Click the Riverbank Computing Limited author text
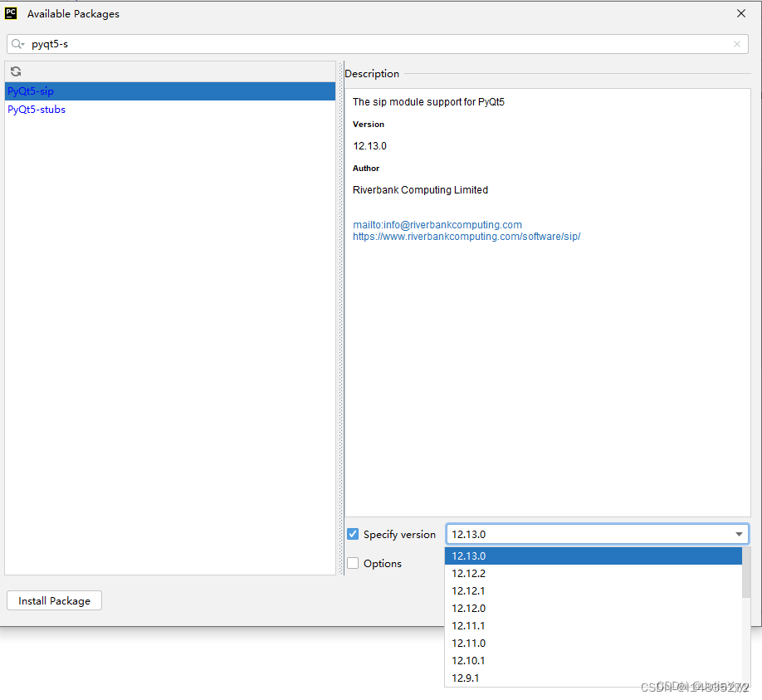 (x=420, y=189)
